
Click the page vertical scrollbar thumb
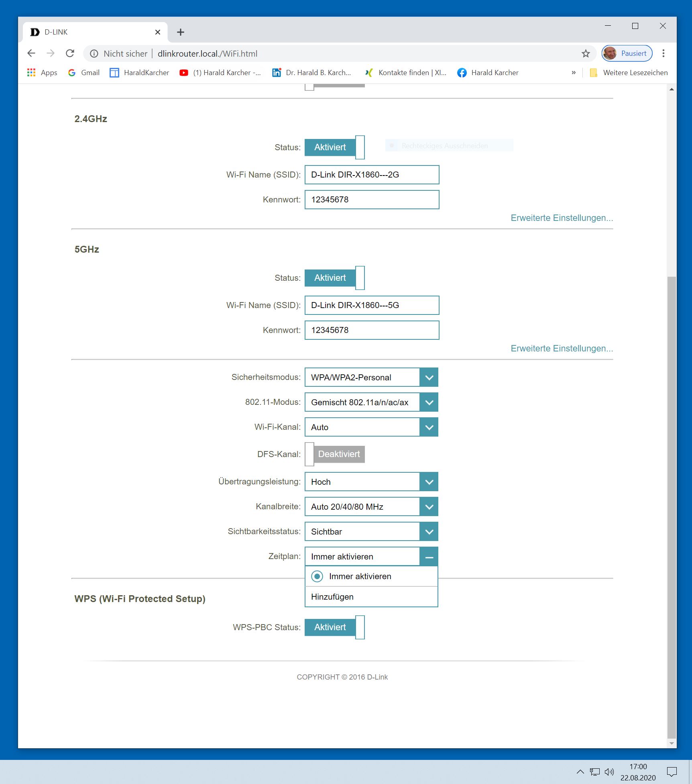(x=672, y=507)
